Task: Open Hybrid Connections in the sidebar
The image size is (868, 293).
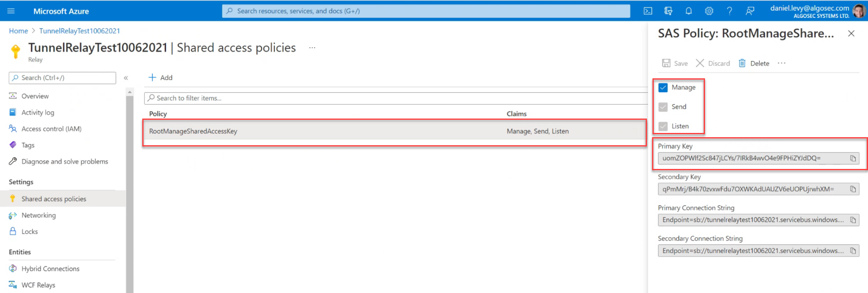Action: click(x=50, y=269)
